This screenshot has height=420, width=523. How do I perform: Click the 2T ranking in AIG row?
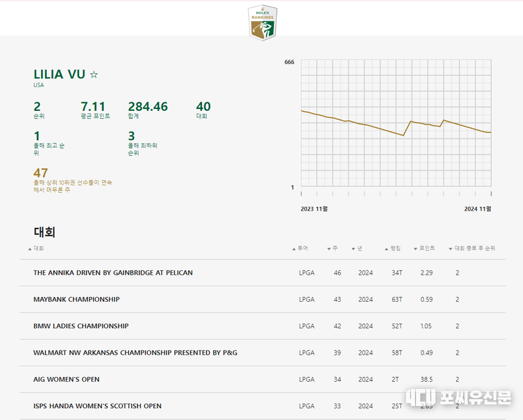coord(396,380)
